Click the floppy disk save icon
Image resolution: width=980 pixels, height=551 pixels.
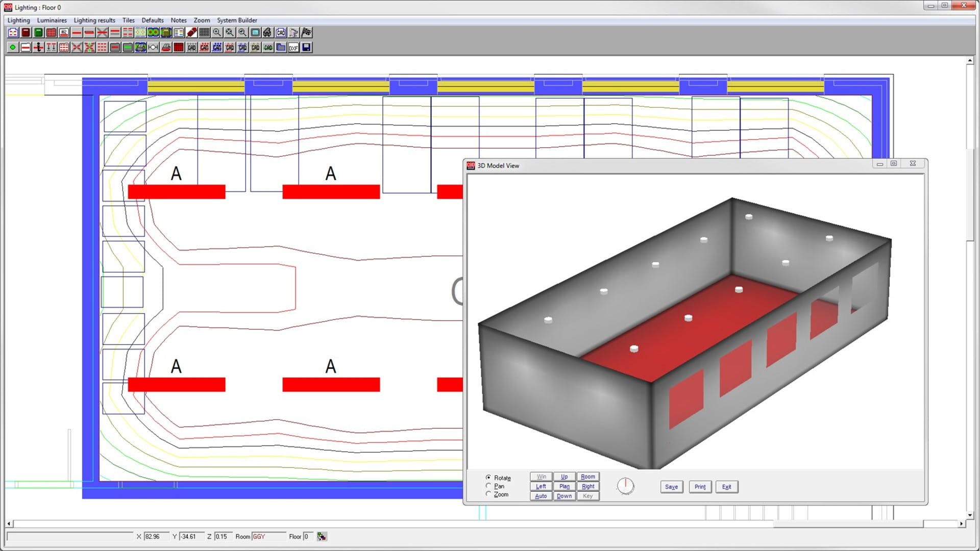306,47
